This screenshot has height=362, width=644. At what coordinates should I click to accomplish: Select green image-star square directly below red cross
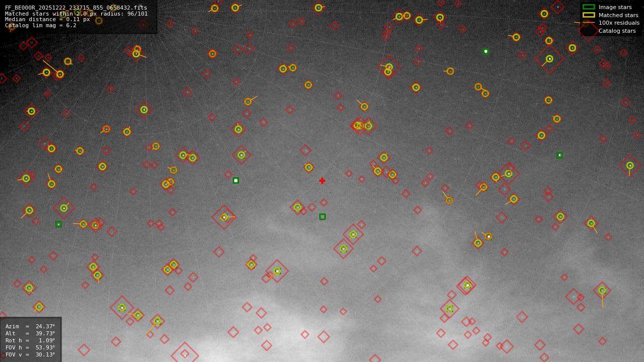[x=322, y=216]
